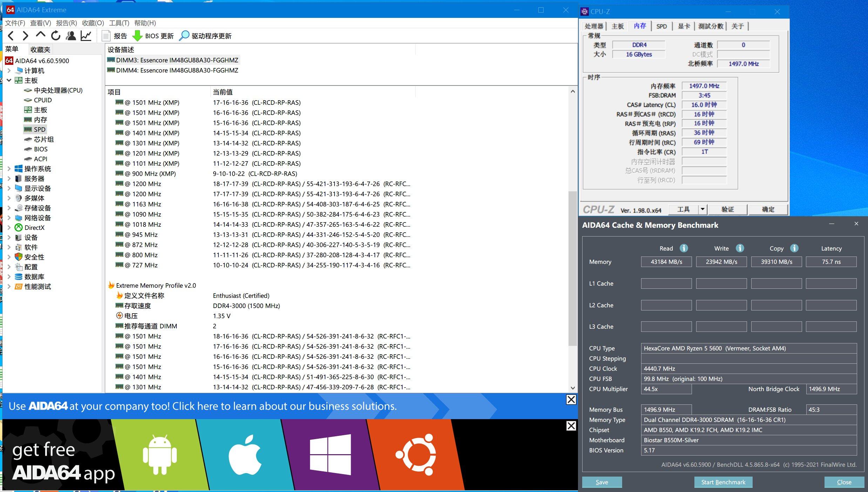Image resolution: width=868 pixels, height=492 pixels.
Task: Click the Android icon in the app banner
Action: coord(160,455)
